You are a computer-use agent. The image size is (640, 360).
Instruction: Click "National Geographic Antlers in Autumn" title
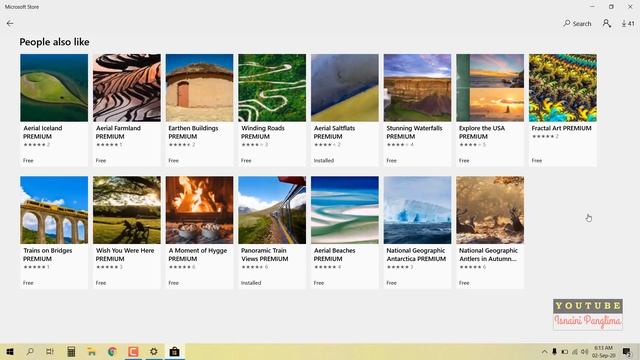point(488,255)
